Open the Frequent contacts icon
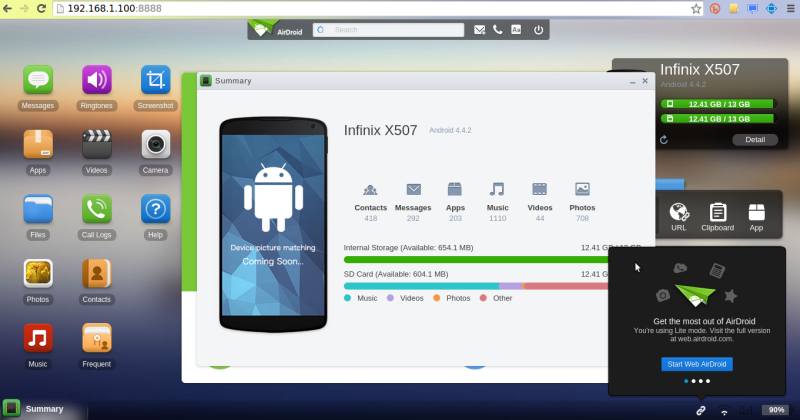This screenshot has height=420, width=800. point(96,338)
